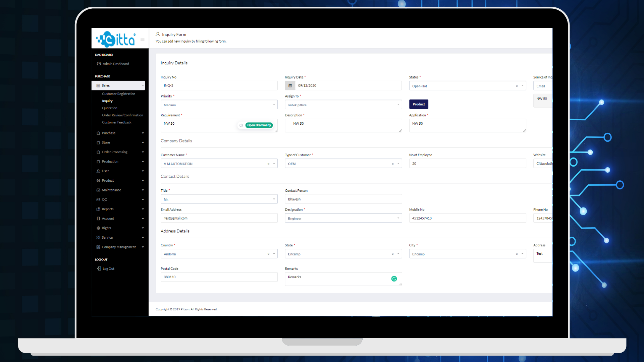Screen dimensions: 644x362
Task: Click the Account book icon
Action: 98,219
